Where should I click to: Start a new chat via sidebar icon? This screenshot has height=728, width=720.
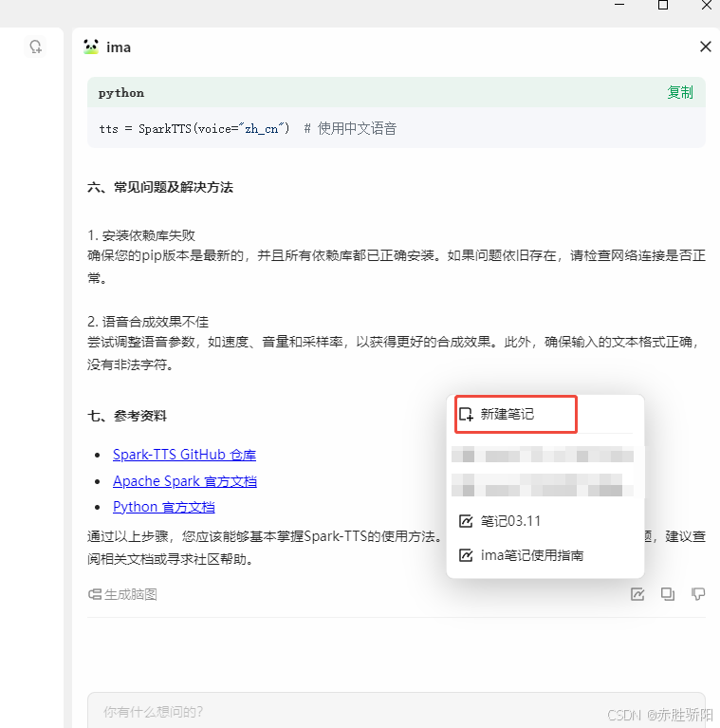(36, 47)
